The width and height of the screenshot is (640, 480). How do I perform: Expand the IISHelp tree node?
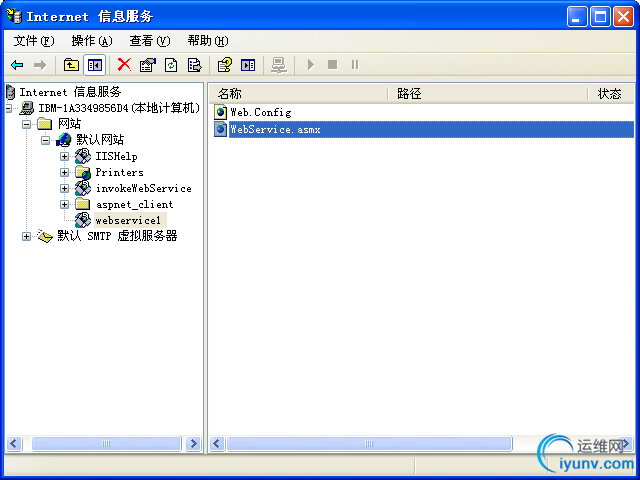tap(64, 156)
